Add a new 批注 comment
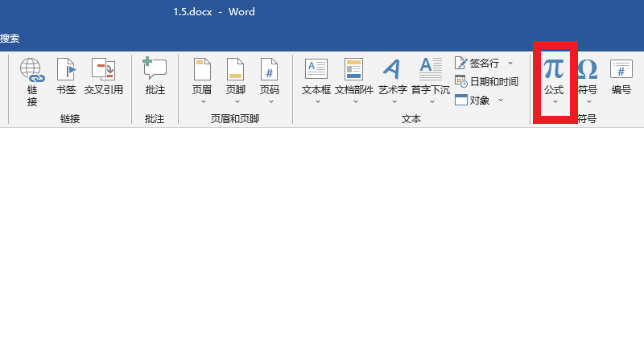 [155, 70]
